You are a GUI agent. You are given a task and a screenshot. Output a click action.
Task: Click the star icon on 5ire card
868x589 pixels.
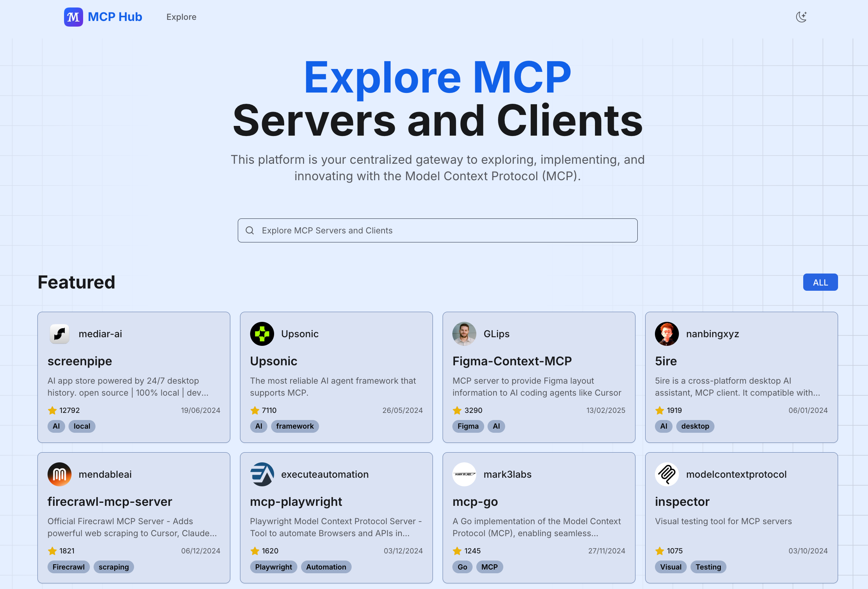tap(659, 410)
